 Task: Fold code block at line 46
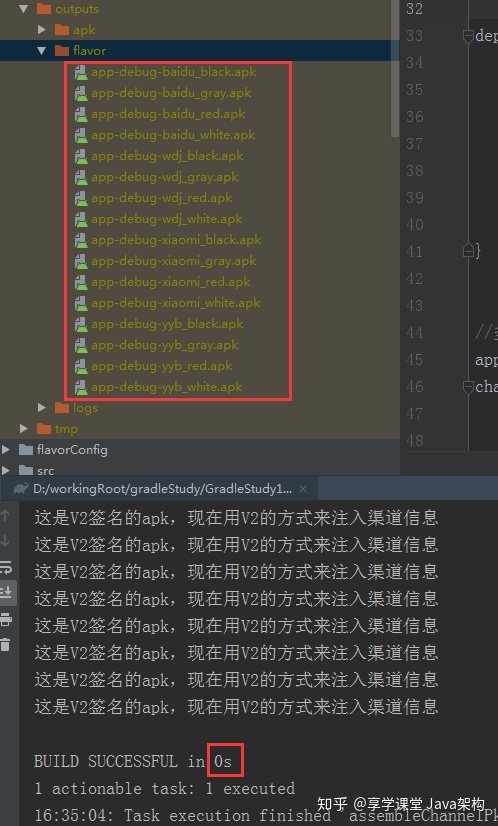468,387
